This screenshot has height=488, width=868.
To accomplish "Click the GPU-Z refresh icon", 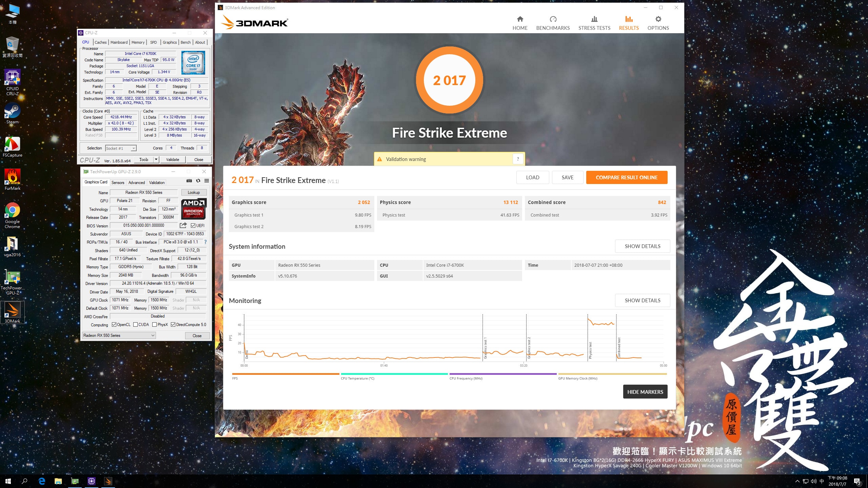I will pyautogui.click(x=198, y=181).
